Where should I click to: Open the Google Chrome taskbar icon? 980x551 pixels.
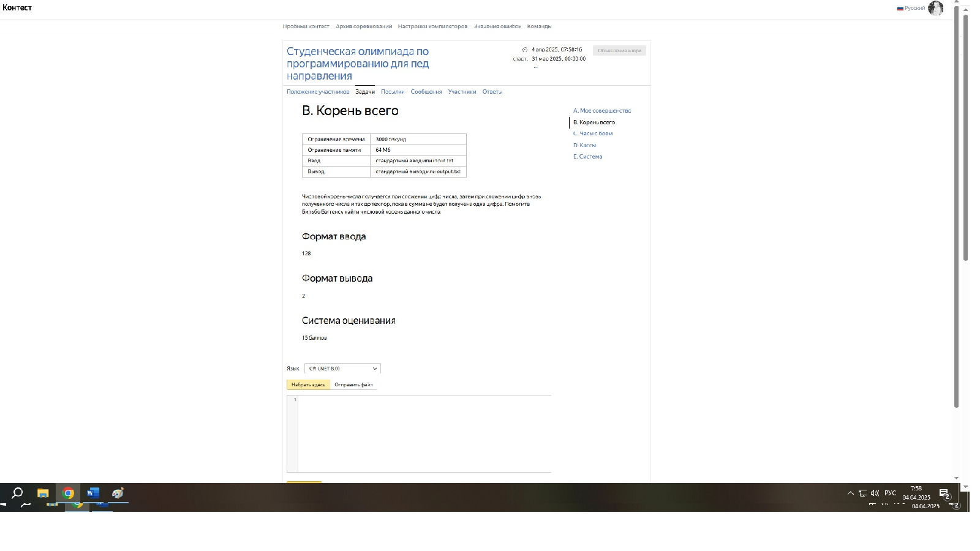[68, 493]
